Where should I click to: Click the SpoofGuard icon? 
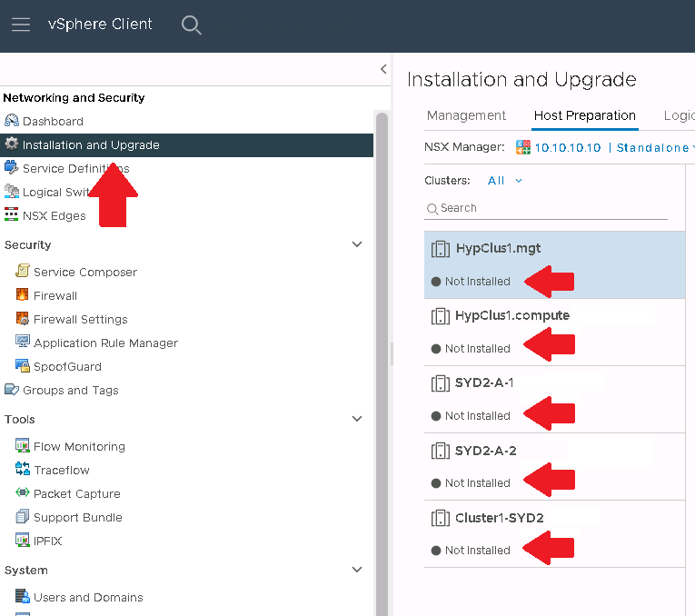(x=23, y=365)
